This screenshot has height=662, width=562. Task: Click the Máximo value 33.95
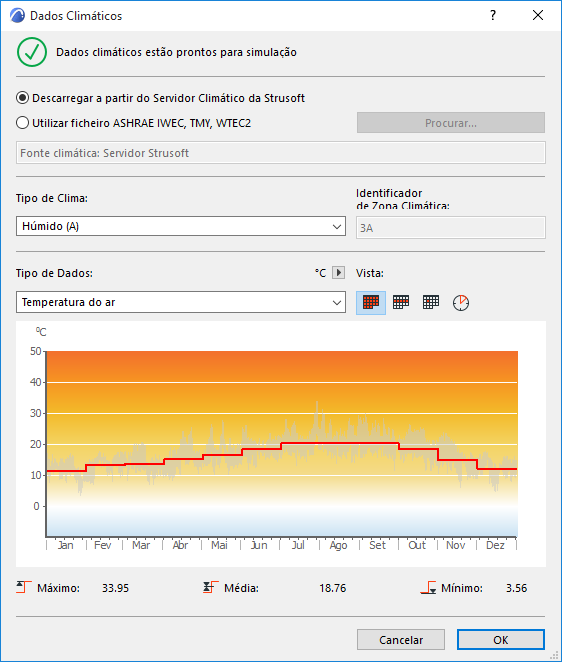pyautogui.click(x=115, y=588)
